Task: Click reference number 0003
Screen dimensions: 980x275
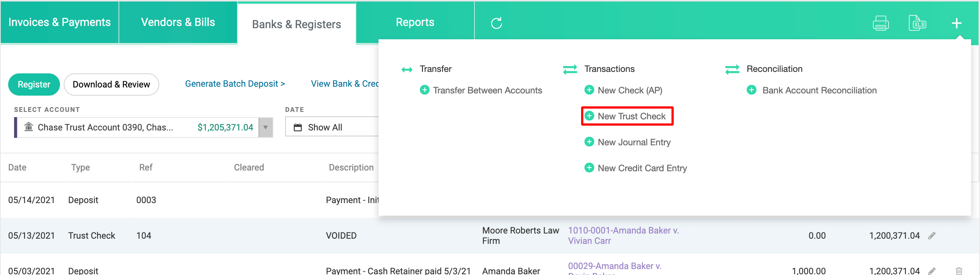Action: 146,200
